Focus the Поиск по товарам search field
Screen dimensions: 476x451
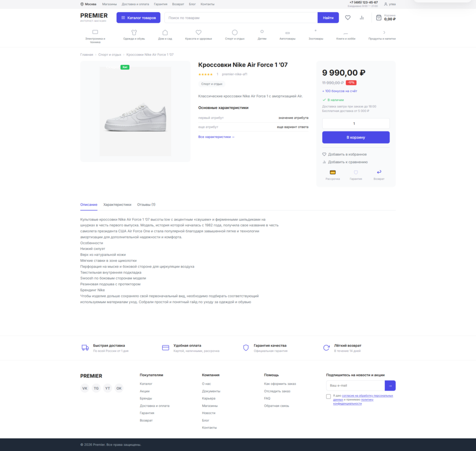pyautogui.click(x=241, y=18)
